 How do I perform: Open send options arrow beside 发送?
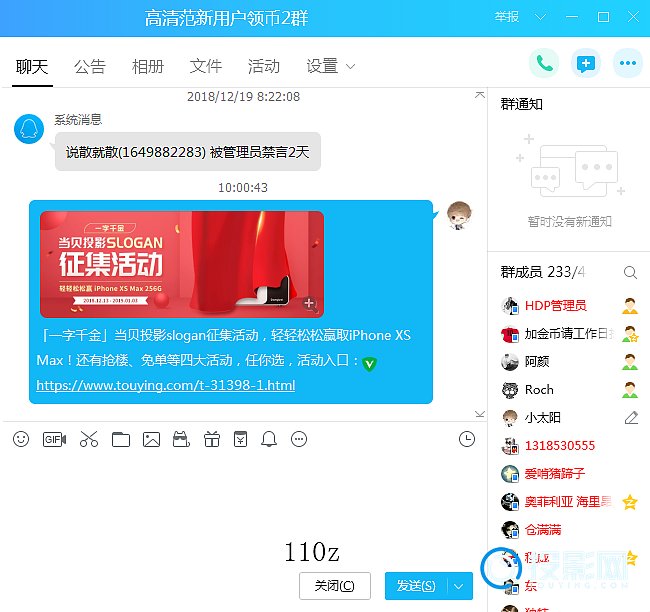click(458, 586)
